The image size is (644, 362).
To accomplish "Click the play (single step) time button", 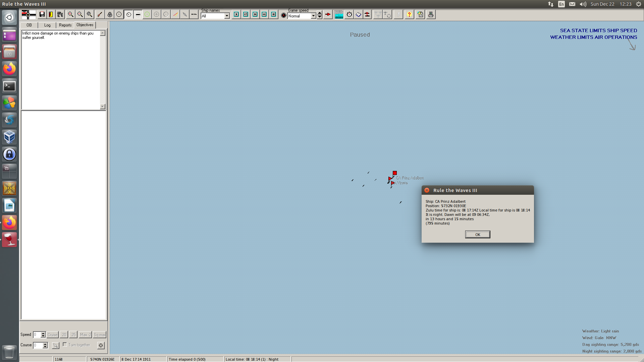I will pos(236,14).
